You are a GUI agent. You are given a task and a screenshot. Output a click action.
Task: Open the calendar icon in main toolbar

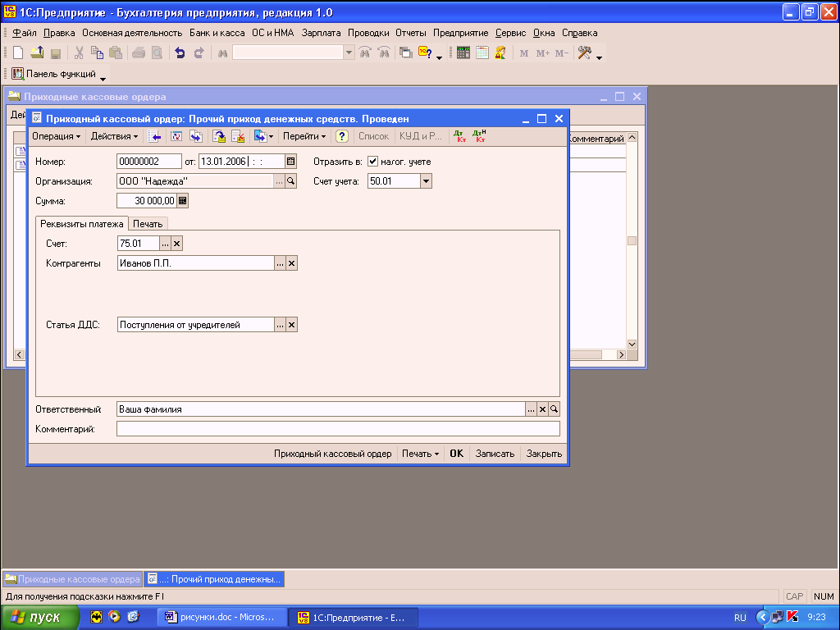coord(482,53)
